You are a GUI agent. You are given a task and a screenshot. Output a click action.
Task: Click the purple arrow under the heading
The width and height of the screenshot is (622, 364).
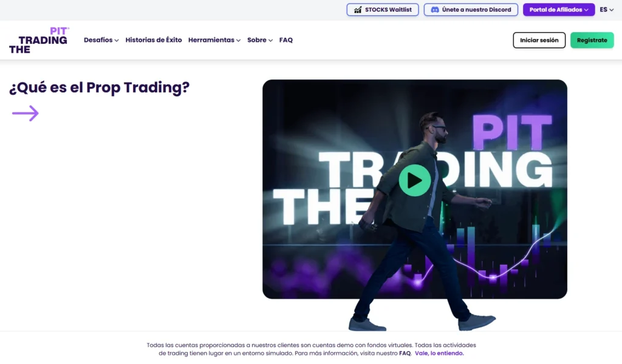click(26, 113)
